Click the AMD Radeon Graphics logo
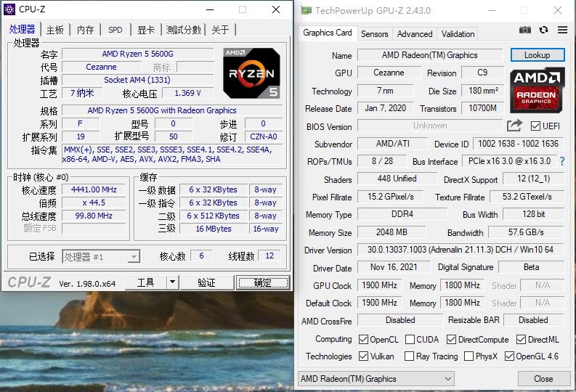 537,90
